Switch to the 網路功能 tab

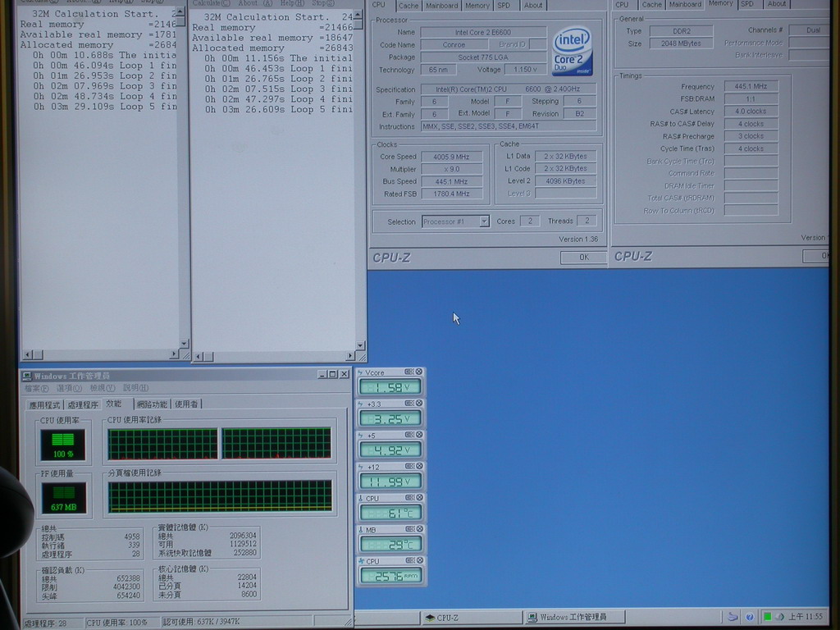click(x=152, y=404)
